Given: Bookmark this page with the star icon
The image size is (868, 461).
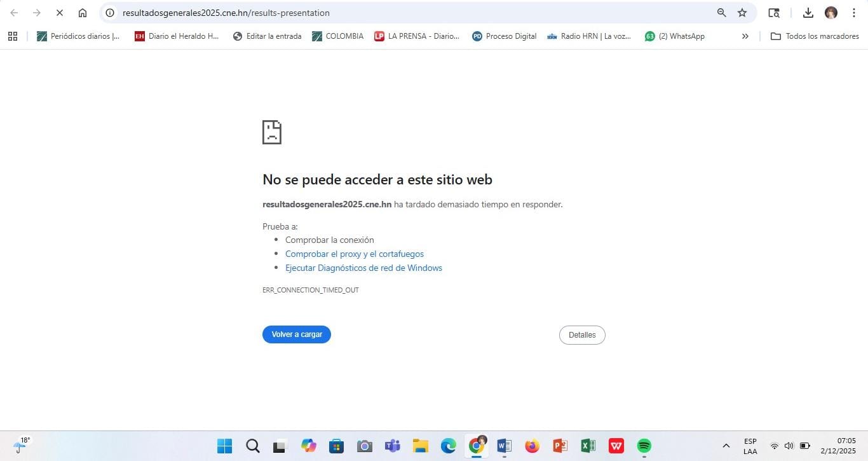Looking at the screenshot, I should 742,13.
